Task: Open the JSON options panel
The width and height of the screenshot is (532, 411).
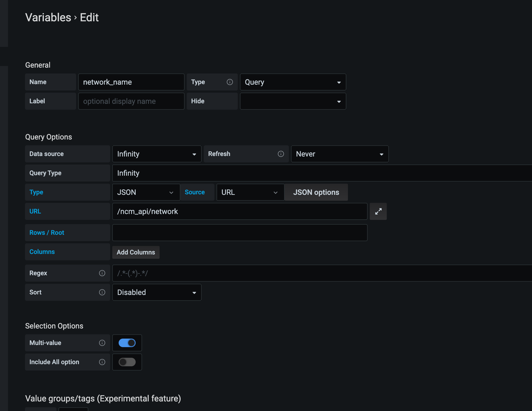Action: point(316,192)
